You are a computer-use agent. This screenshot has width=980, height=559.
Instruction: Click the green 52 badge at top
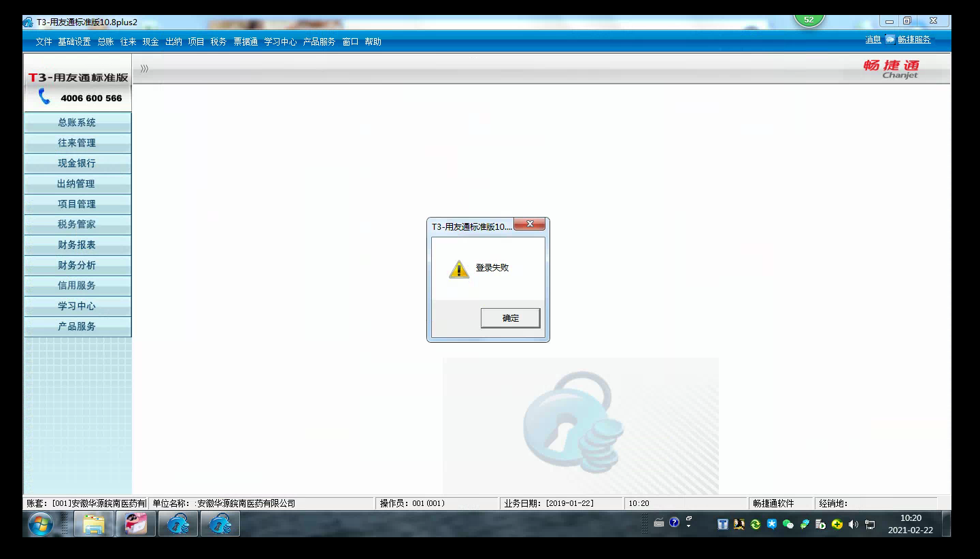(809, 20)
